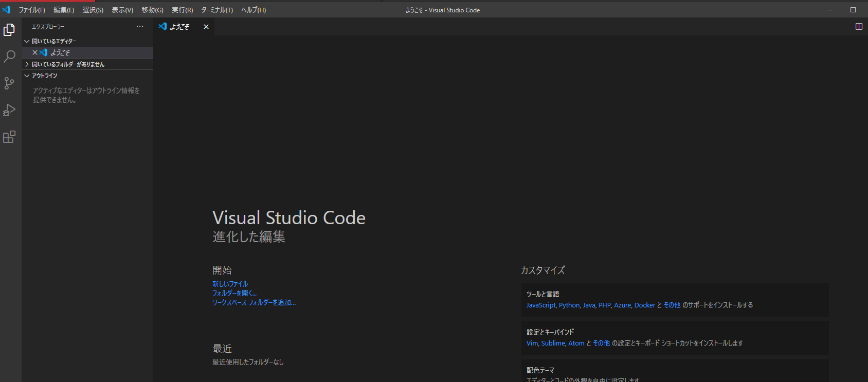Close the ようこそ tab with its X button
The image size is (868, 382).
[x=206, y=27]
